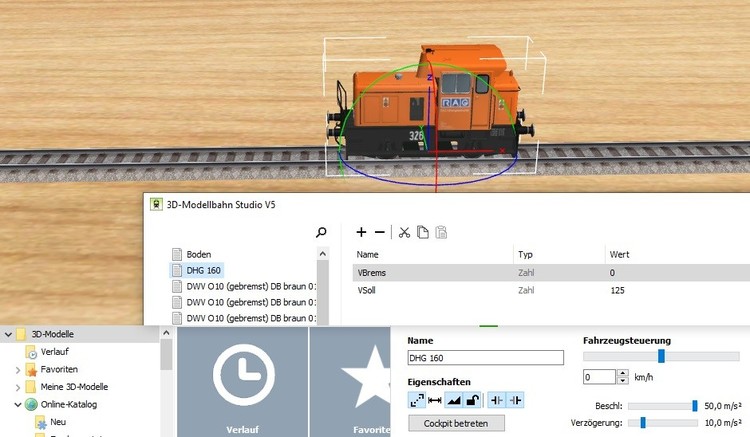Click value 0 of VBrems
The image size is (750, 437).
point(612,273)
